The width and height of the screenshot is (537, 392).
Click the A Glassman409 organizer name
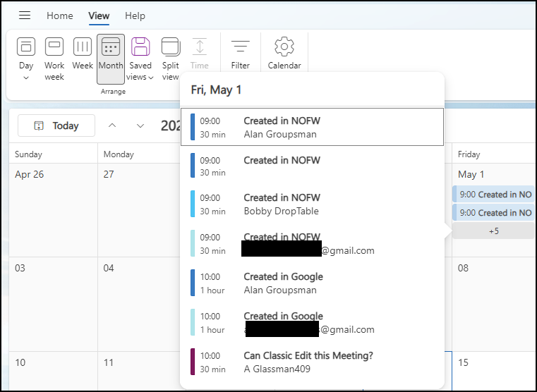click(277, 369)
